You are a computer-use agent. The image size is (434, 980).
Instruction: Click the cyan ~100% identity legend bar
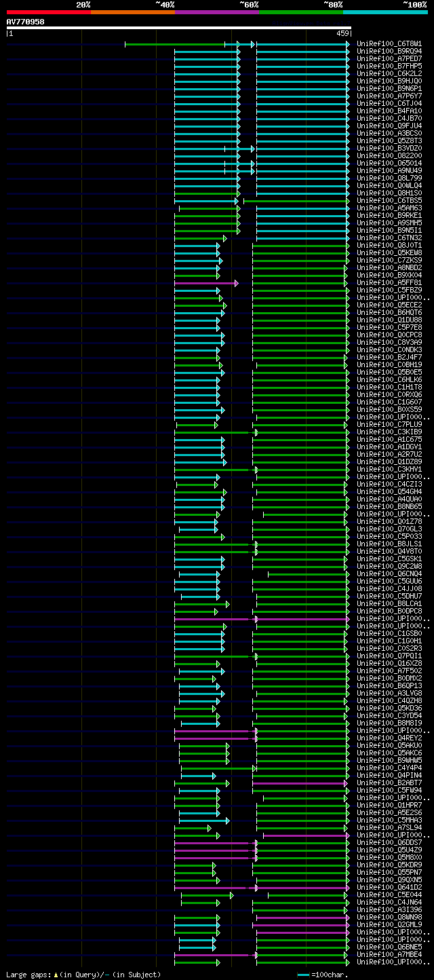click(385, 12)
